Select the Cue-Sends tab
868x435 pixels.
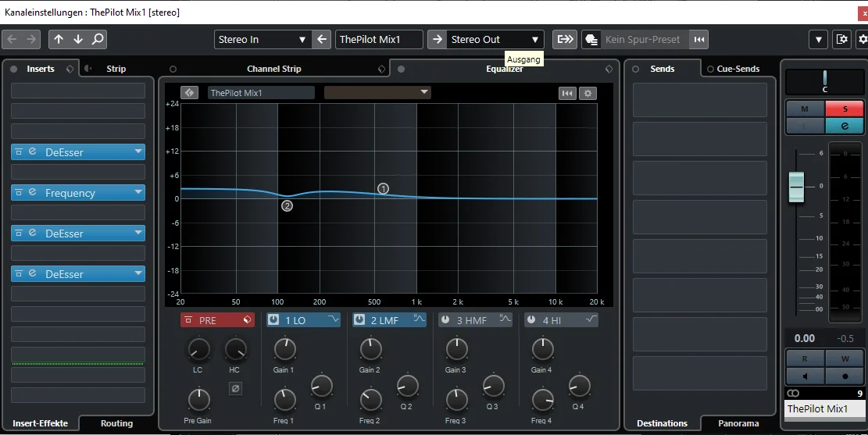coord(738,69)
